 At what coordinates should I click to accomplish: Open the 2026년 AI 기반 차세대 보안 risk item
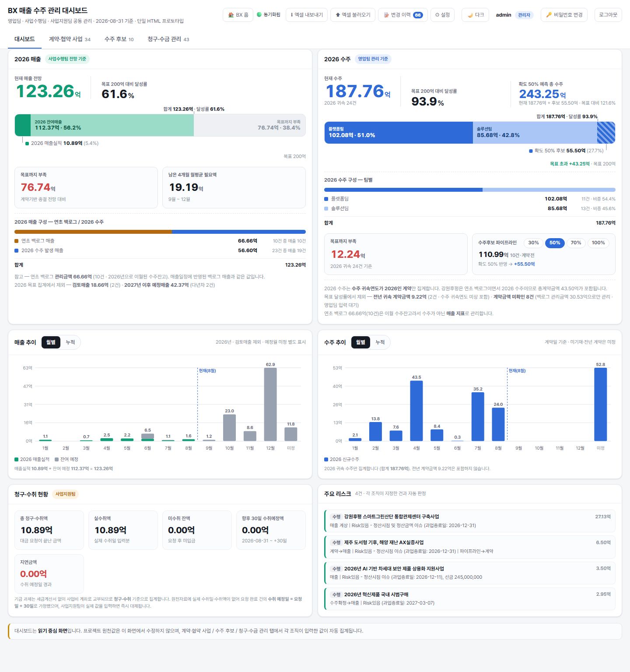point(470,573)
